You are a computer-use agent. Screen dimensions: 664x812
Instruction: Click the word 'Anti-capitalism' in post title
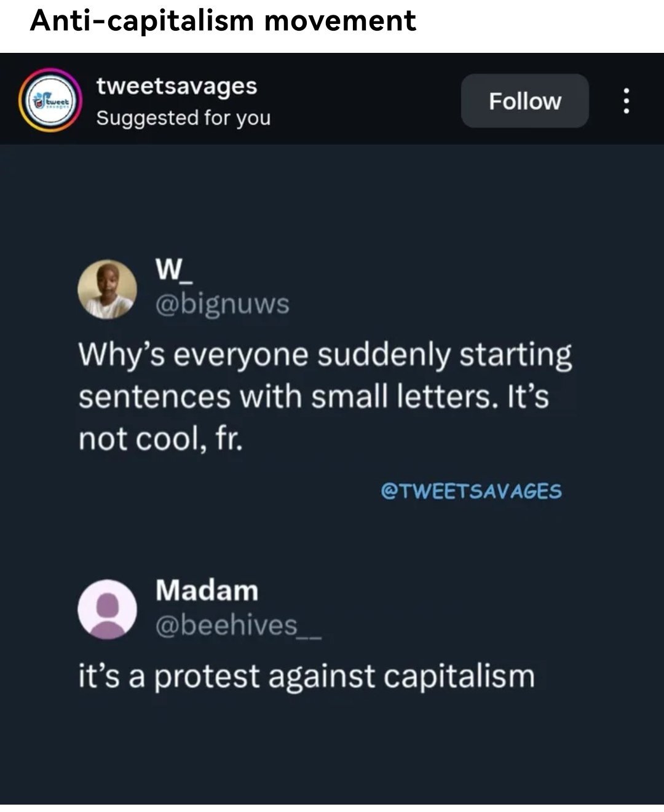(142, 20)
